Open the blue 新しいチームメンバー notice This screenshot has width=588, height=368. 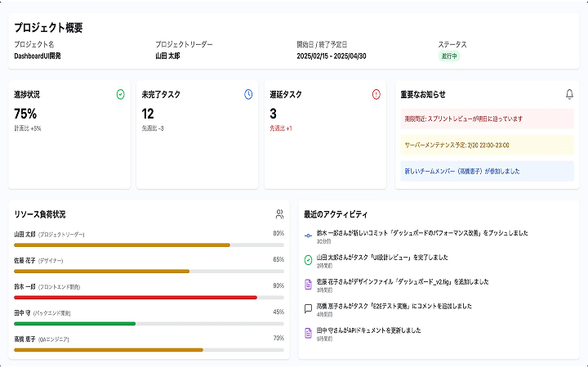pyautogui.click(x=487, y=171)
